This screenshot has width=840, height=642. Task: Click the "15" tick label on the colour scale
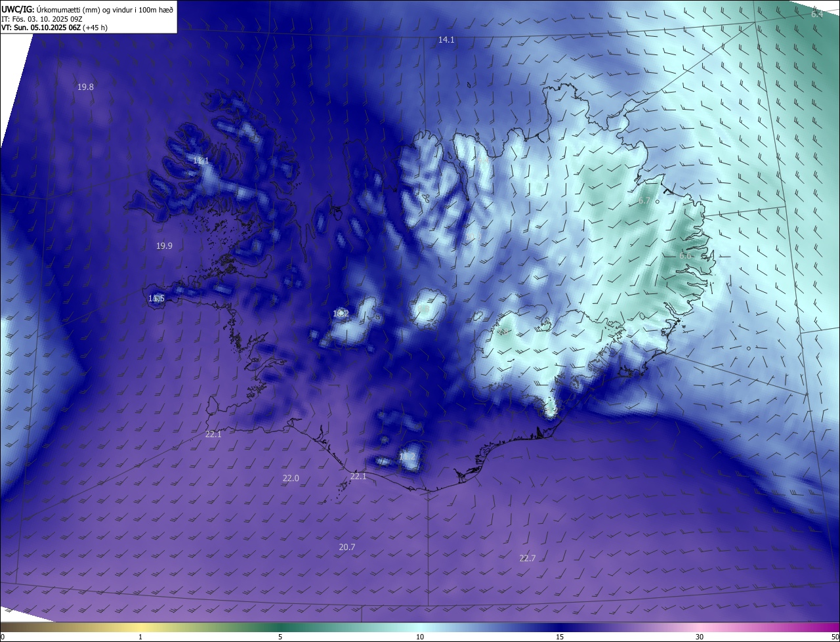pos(560,637)
